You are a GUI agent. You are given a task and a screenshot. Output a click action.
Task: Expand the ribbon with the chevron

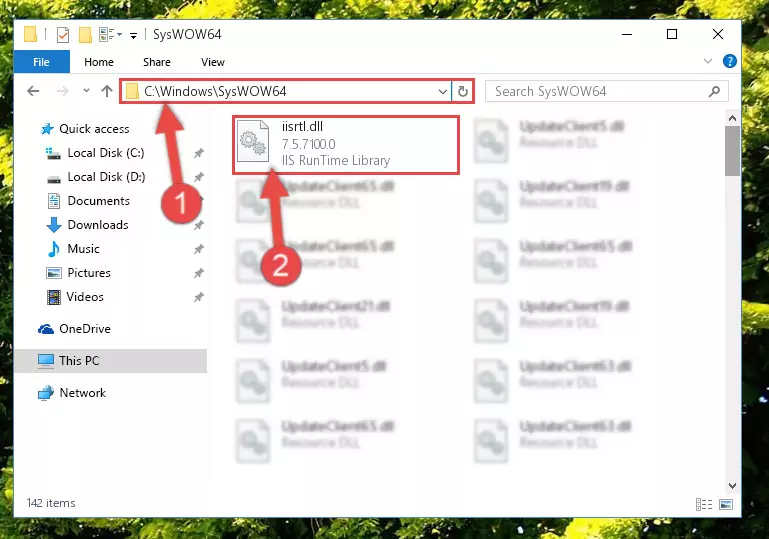pyautogui.click(x=708, y=61)
